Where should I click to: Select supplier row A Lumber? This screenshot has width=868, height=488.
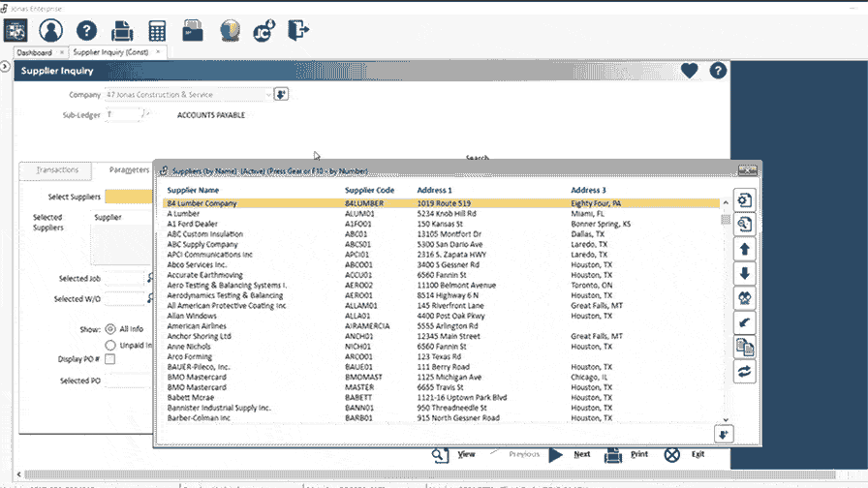click(441, 214)
